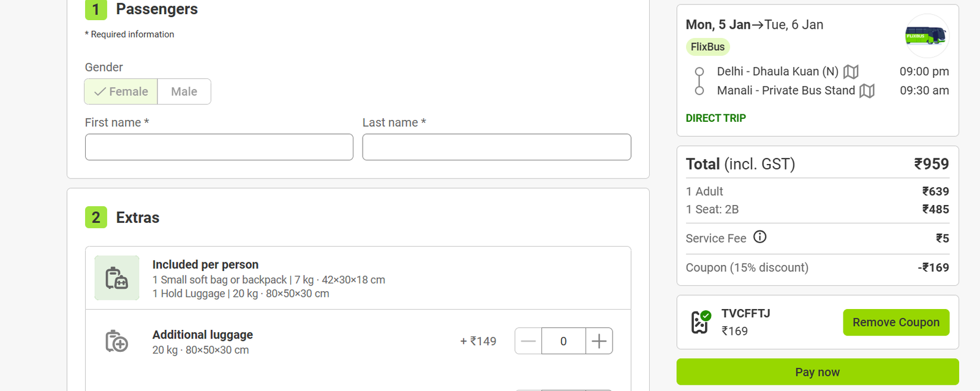Click the additional luggage icon
The width and height of the screenshot is (980, 391).
tap(116, 342)
